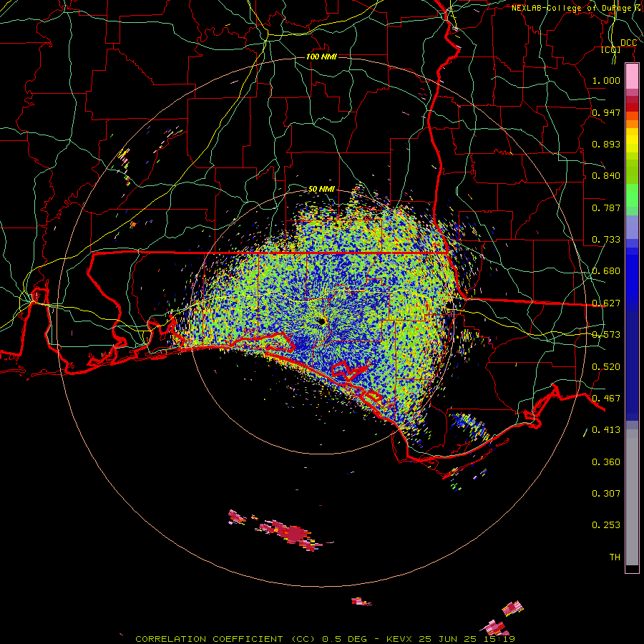The image size is (644, 644).
Task: Click the 0.680 legend value
Action: [606, 271]
